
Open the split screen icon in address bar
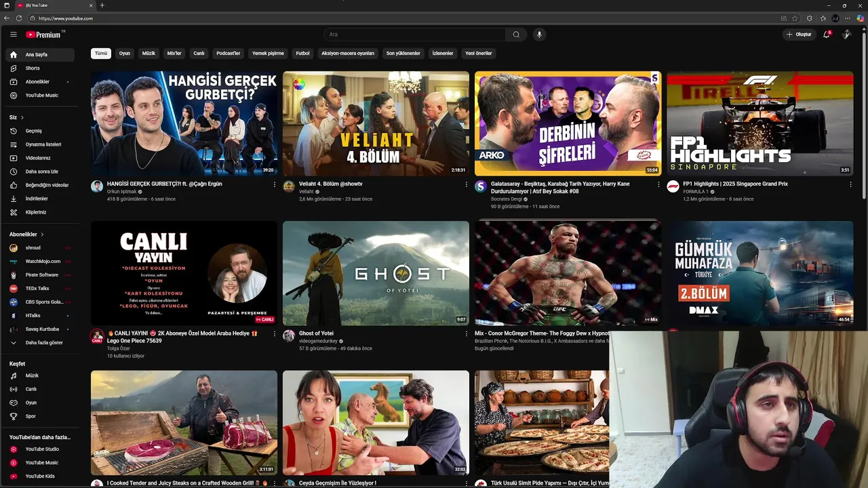784,18
